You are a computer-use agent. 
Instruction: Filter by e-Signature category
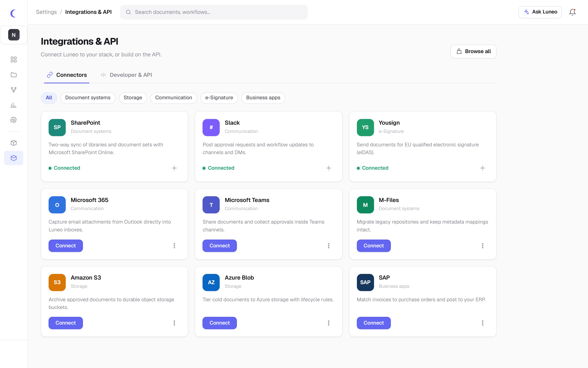(x=219, y=98)
